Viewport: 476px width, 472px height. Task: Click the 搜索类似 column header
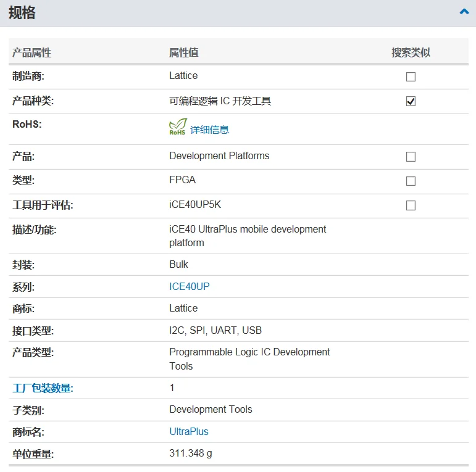(411, 53)
